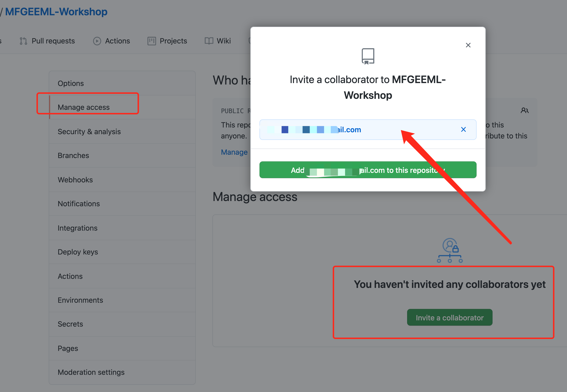
Task: Click the Invite a collaborator button
Action: (x=449, y=317)
